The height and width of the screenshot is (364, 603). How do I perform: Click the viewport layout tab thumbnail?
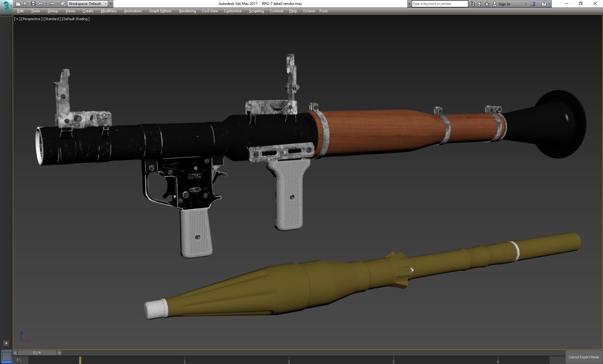(x=7, y=356)
